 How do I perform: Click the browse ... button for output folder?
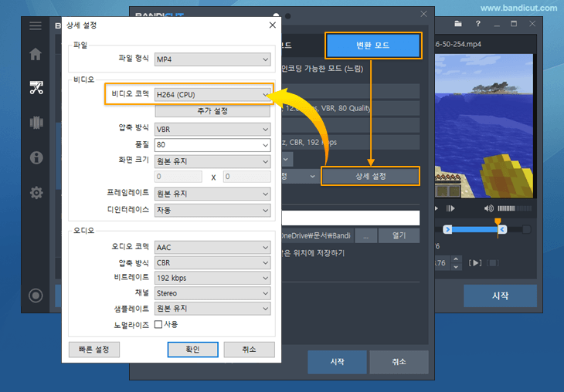click(365, 235)
